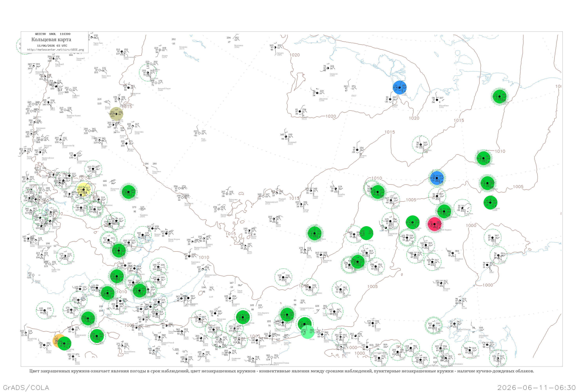The width and height of the screenshot is (588, 392).
Task: Click the dashed station circle at Батамай
Action: click(x=391, y=200)
